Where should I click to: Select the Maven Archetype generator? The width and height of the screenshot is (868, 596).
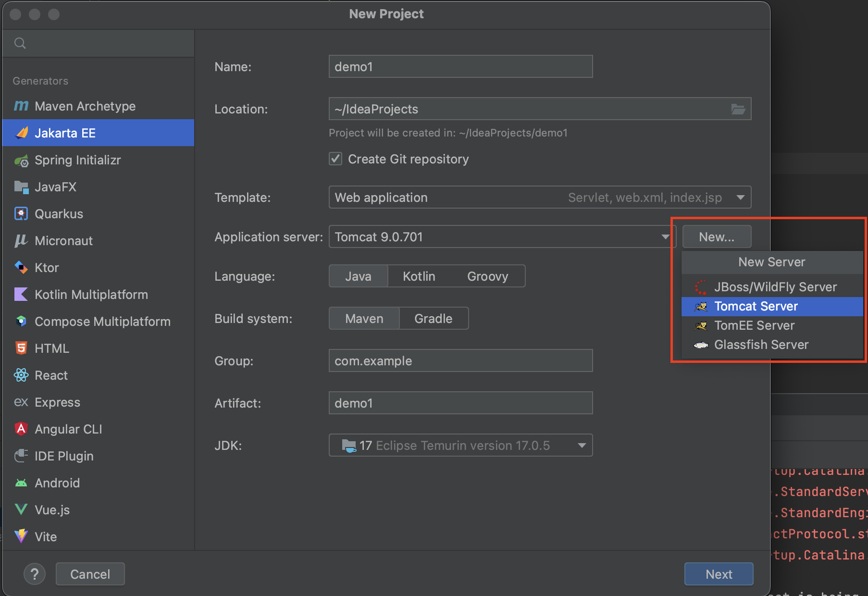click(x=99, y=106)
